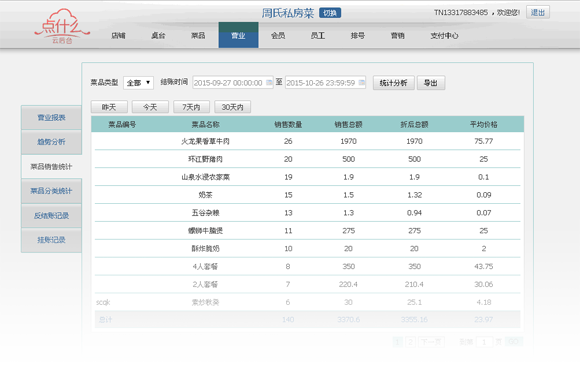The width and height of the screenshot is (580, 366).
Task: Click the dish name 环江野猪肉
Action: [205, 159]
